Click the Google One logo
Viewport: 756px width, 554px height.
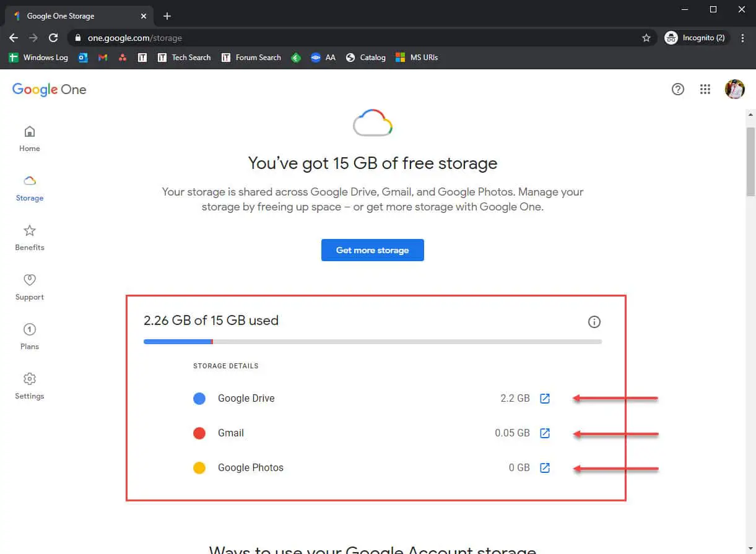click(50, 89)
